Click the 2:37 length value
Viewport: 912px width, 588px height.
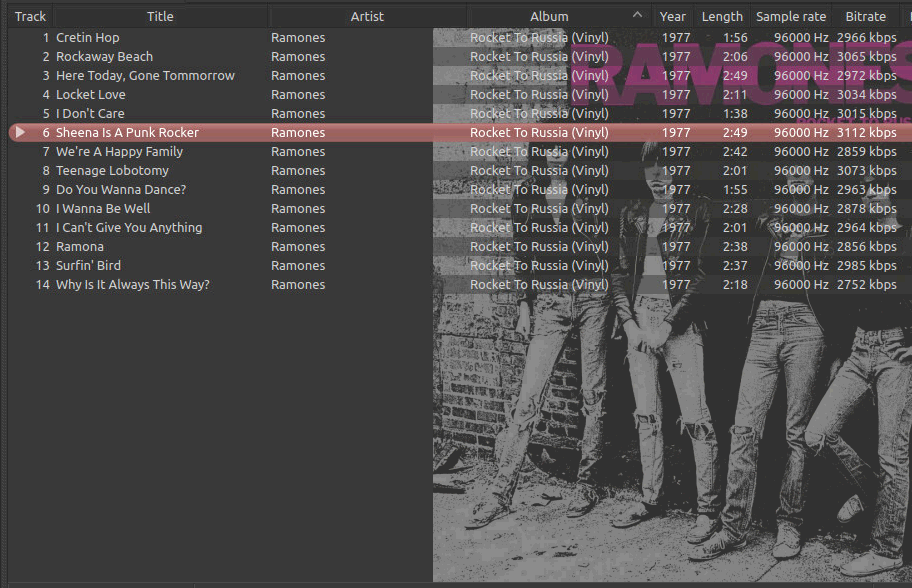click(x=735, y=266)
